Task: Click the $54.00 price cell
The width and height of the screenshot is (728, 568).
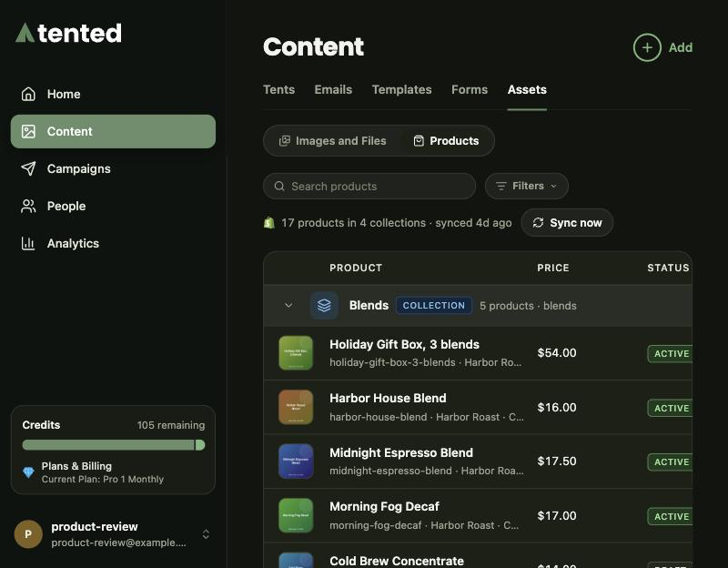Action: (557, 353)
